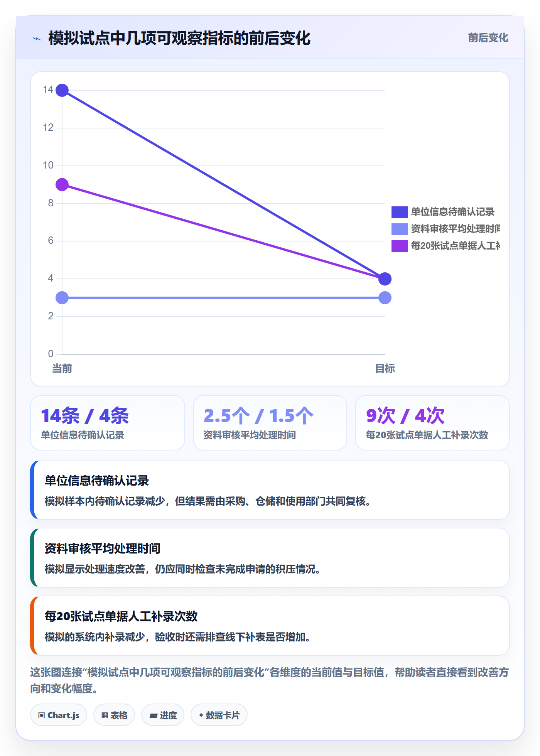Click the 目标 x-axis label
This screenshot has width=540, height=756.
385,369
